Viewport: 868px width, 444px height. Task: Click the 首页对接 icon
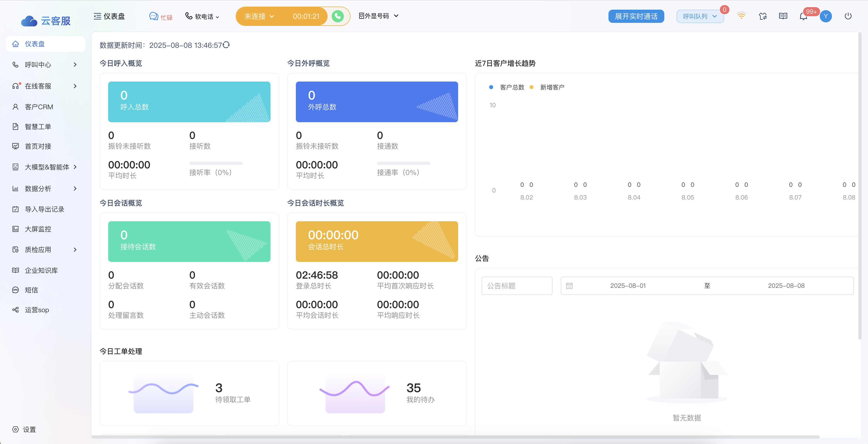(15, 146)
